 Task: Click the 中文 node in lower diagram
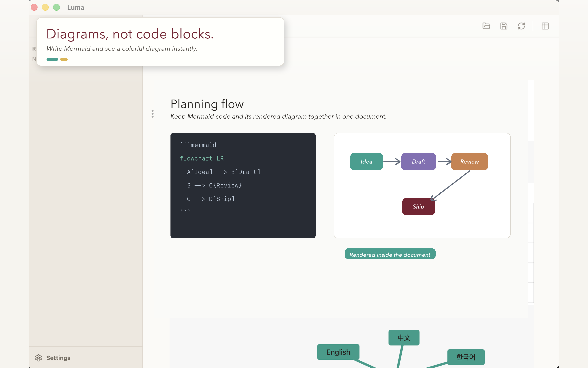pyautogui.click(x=404, y=338)
